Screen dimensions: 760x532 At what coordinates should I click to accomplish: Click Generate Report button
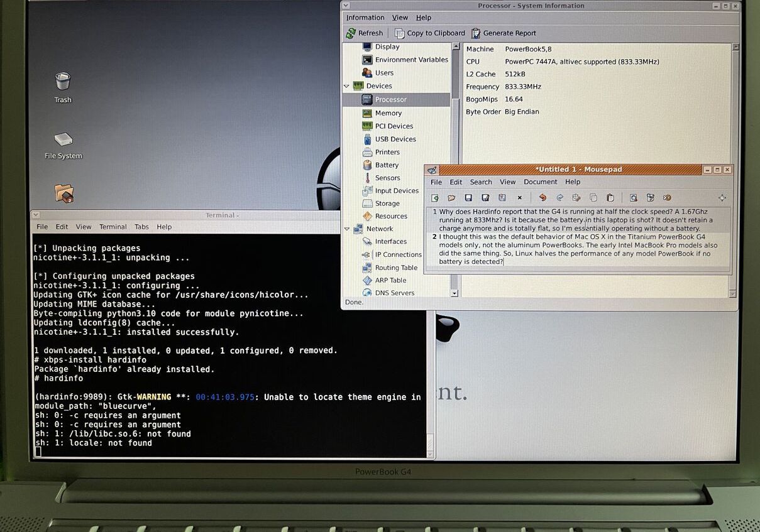click(504, 33)
